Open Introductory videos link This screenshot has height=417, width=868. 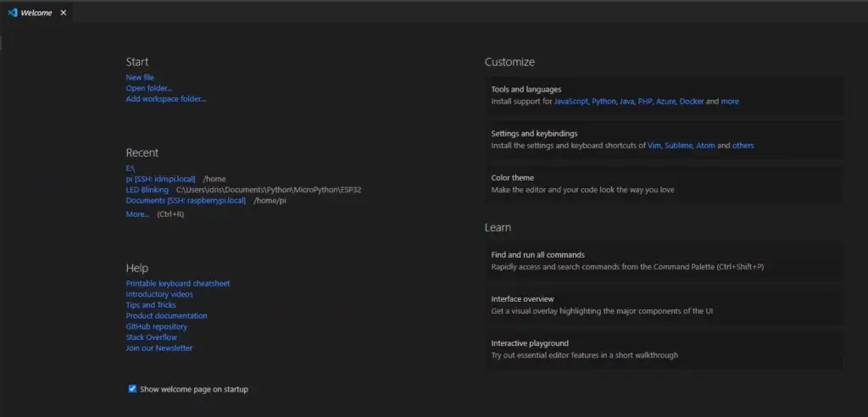coord(159,294)
